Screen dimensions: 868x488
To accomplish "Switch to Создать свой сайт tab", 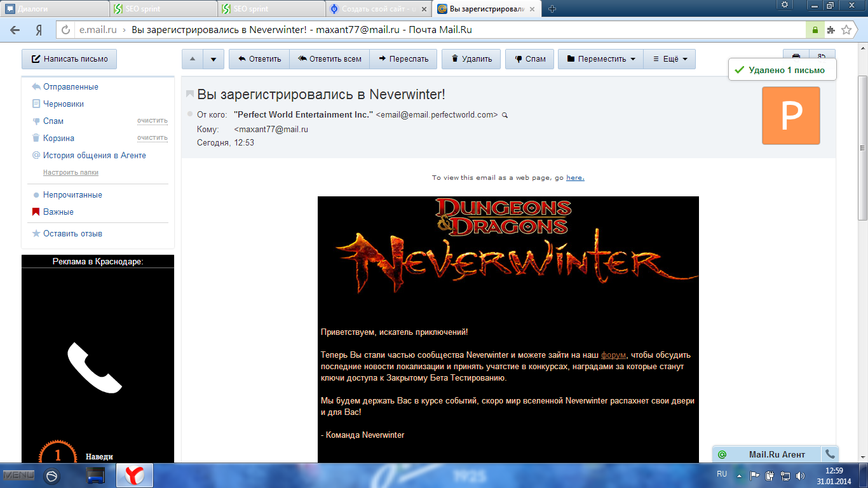I will [x=378, y=9].
